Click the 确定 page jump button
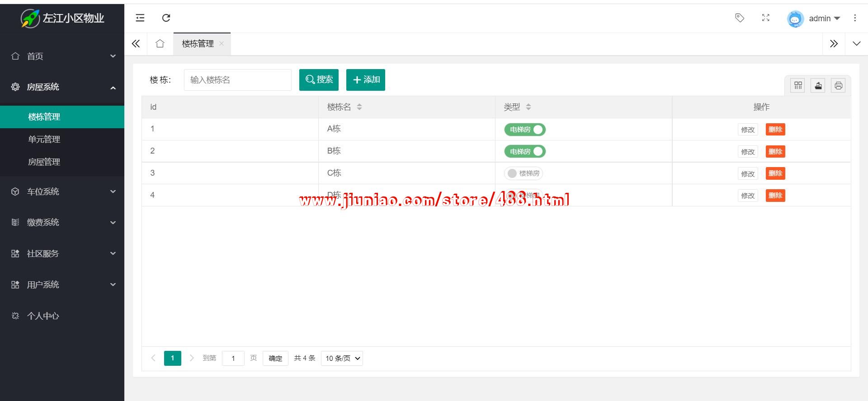The image size is (868, 401). point(275,359)
